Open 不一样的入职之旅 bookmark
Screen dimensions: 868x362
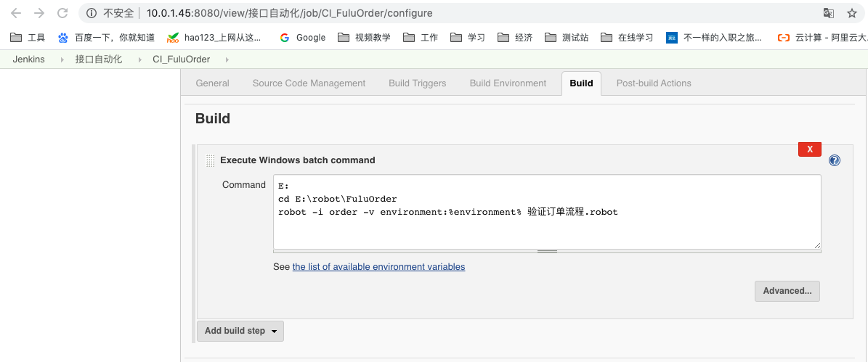point(714,38)
